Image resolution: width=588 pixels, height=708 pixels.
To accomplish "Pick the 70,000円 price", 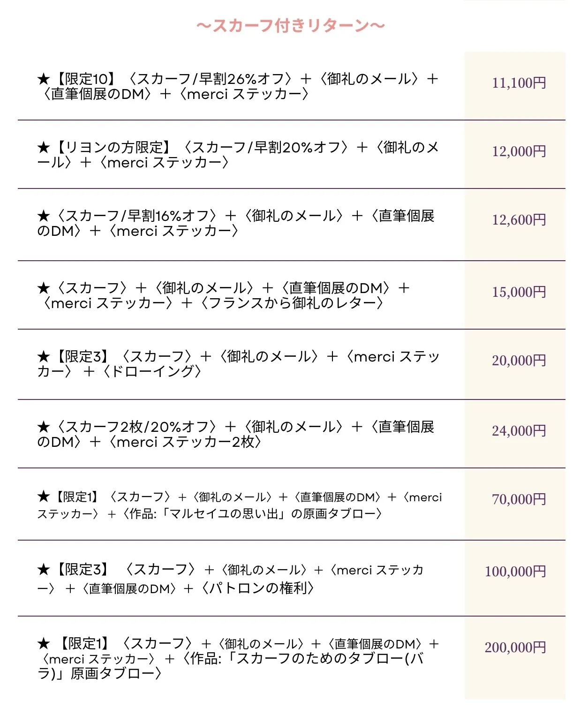I will [519, 499].
